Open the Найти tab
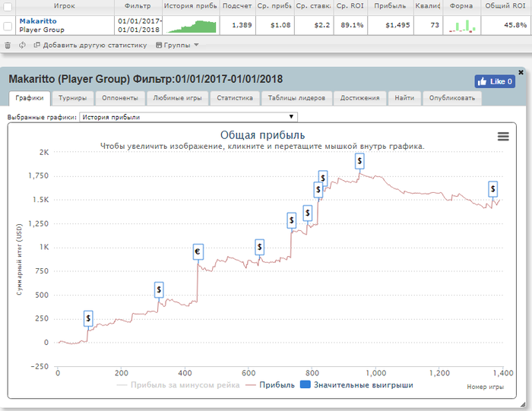The image size is (532, 411). coord(404,98)
